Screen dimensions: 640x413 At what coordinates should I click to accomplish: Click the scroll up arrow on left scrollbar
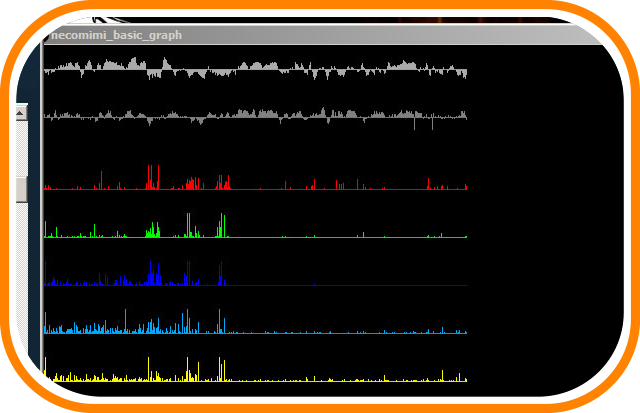pyautogui.click(x=21, y=112)
